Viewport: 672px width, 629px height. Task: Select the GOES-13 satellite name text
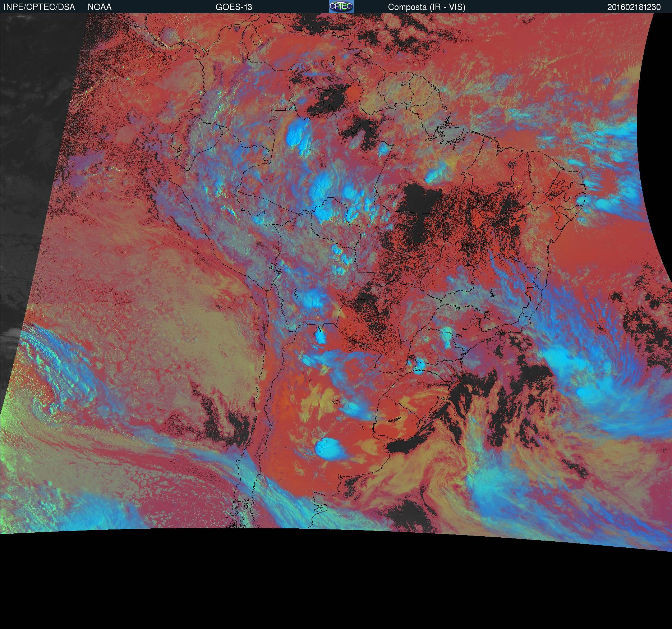(x=234, y=7)
